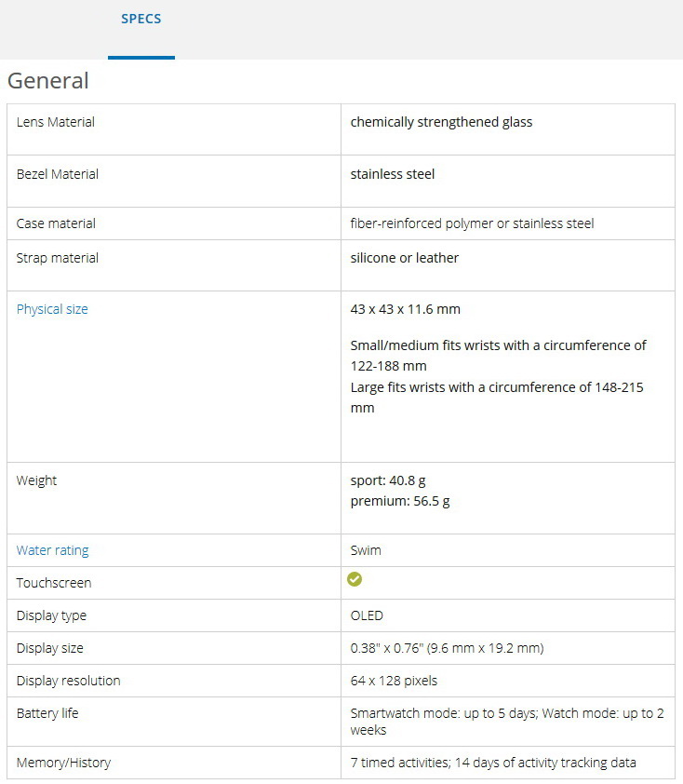Viewport: 683px width, 784px height.
Task: Open the SPECS tab
Action: point(141,20)
